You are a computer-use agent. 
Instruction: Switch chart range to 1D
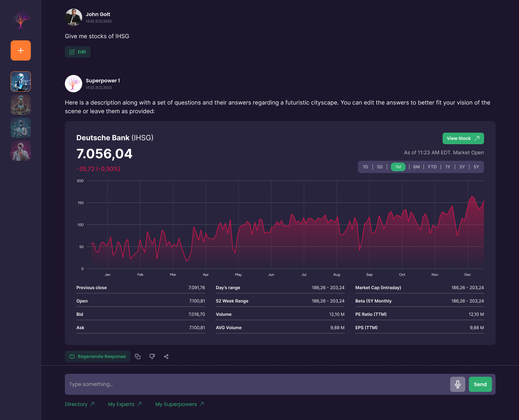point(365,167)
